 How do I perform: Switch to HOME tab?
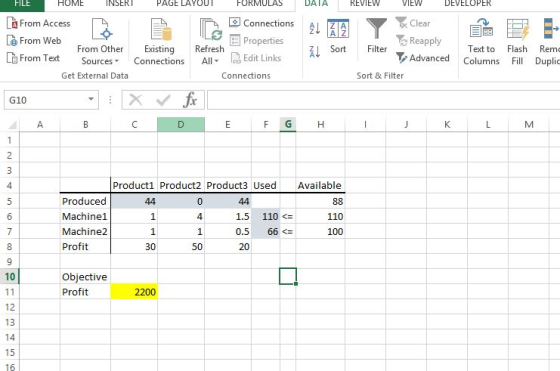click(71, 4)
